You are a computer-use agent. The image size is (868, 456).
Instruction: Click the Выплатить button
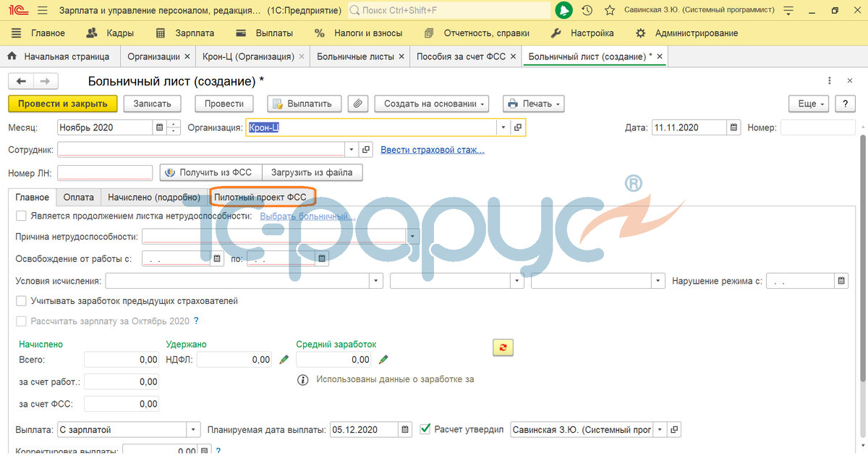point(304,104)
